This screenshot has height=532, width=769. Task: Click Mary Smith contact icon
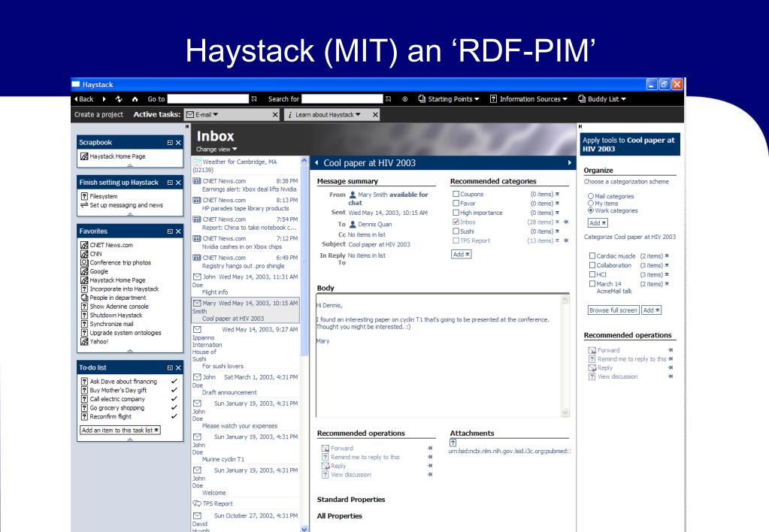pos(352,195)
